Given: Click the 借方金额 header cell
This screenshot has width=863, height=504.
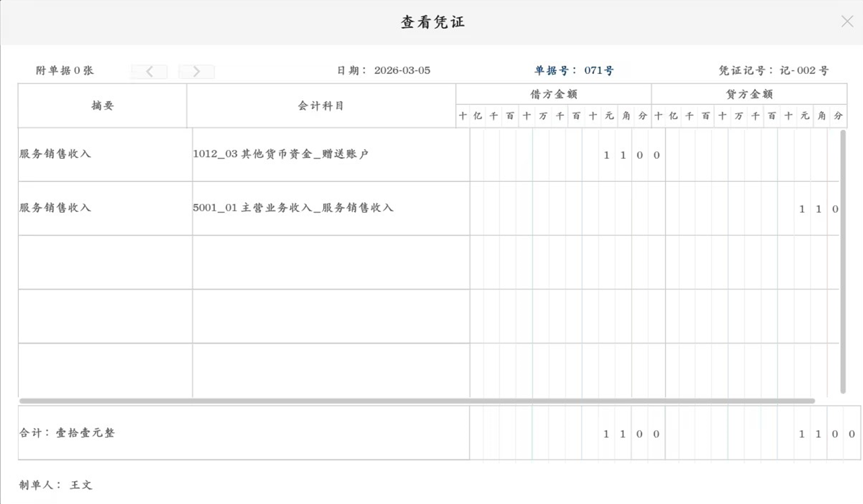Looking at the screenshot, I should click(553, 94).
